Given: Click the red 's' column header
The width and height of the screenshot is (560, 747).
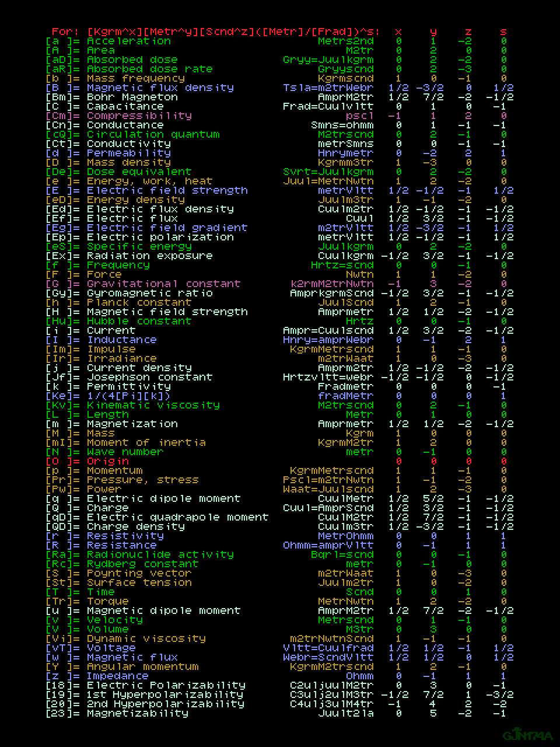Looking at the screenshot, I should point(503,32).
